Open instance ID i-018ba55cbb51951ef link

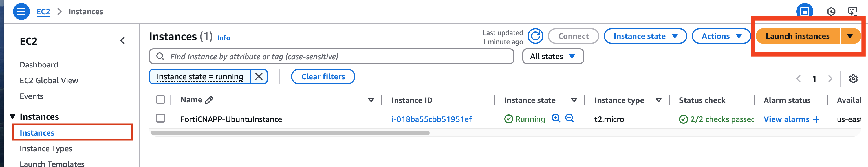click(x=431, y=119)
